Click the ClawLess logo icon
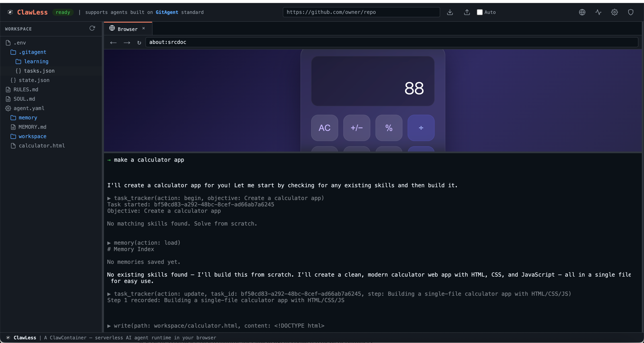The width and height of the screenshot is (644, 343). click(x=10, y=12)
